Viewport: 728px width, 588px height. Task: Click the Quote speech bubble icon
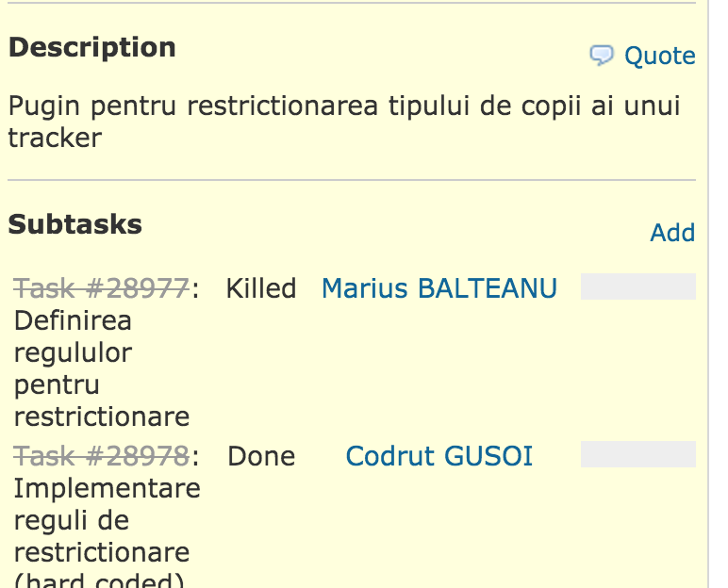(602, 56)
